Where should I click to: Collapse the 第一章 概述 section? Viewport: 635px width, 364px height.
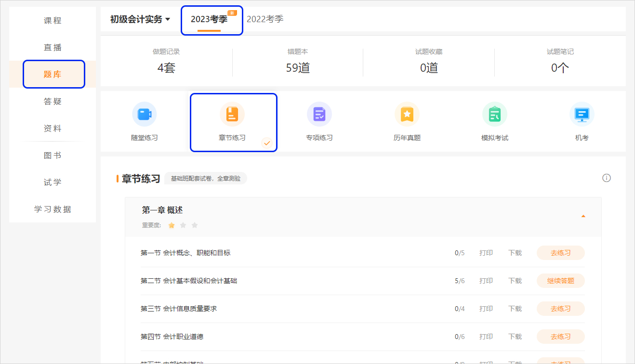click(583, 217)
